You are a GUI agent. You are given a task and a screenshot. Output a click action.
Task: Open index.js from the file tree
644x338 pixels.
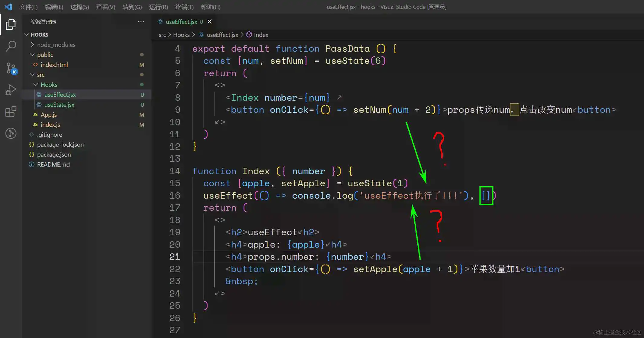tap(50, 125)
